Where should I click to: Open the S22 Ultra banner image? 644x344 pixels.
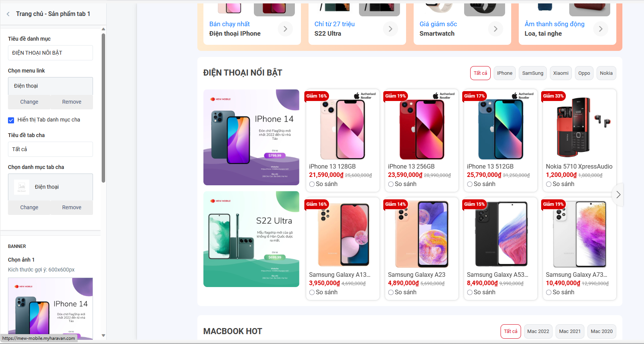(x=251, y=239)
